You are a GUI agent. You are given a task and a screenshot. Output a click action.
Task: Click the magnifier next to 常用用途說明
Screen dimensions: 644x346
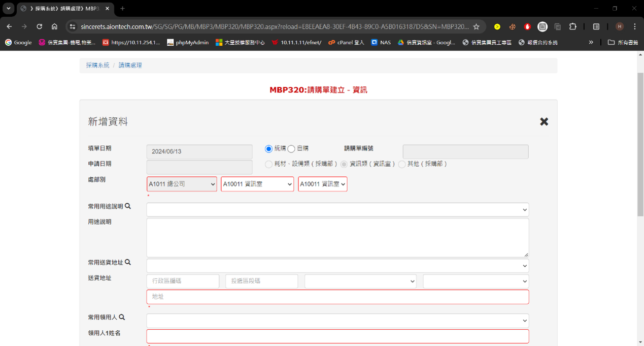click(x=128, y=206)
